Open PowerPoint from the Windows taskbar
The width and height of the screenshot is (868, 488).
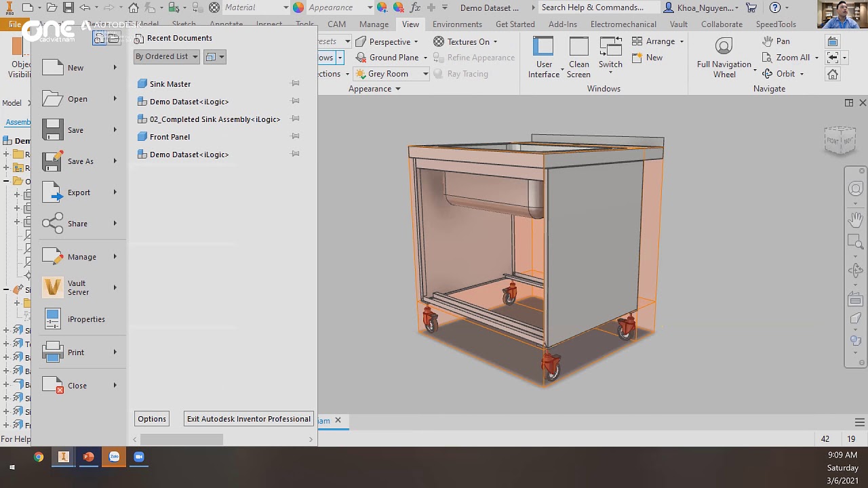[88, 457]
